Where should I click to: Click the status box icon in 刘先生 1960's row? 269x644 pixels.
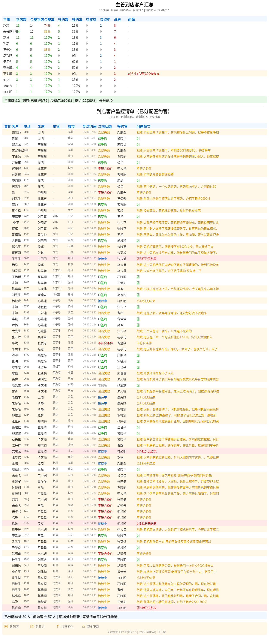pos(138,295)
